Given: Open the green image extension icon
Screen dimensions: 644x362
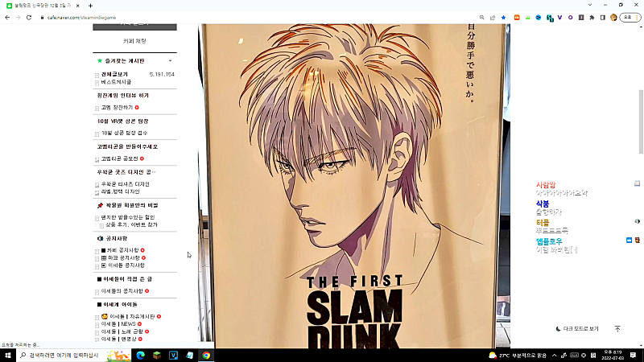Looking at the screenshot, I should click(x=527, y=18).
